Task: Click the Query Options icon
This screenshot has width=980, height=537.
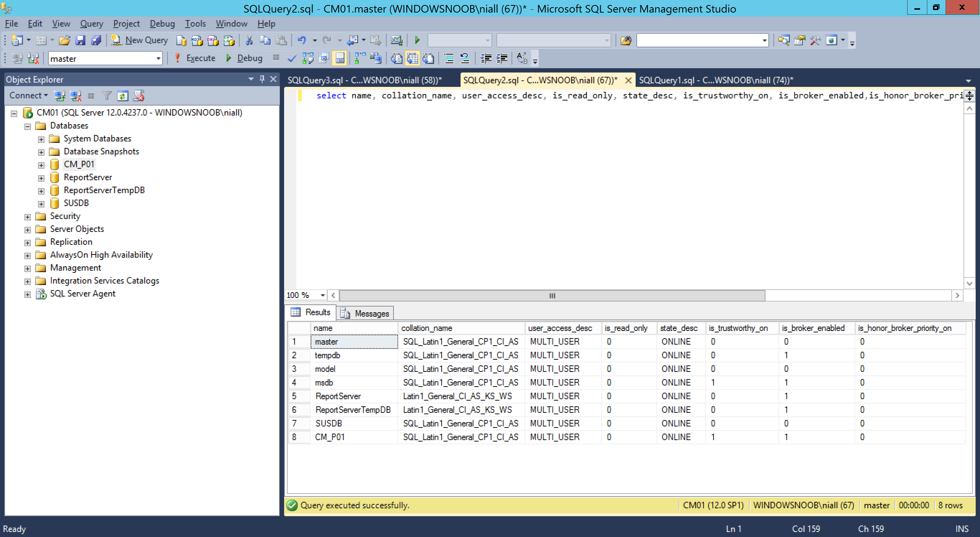Action: point(324,58)
